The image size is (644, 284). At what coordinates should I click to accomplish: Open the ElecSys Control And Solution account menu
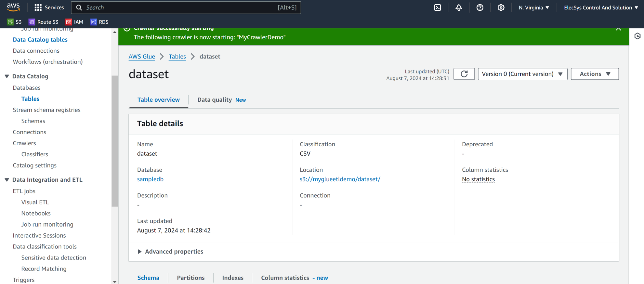tap(601, 7)
